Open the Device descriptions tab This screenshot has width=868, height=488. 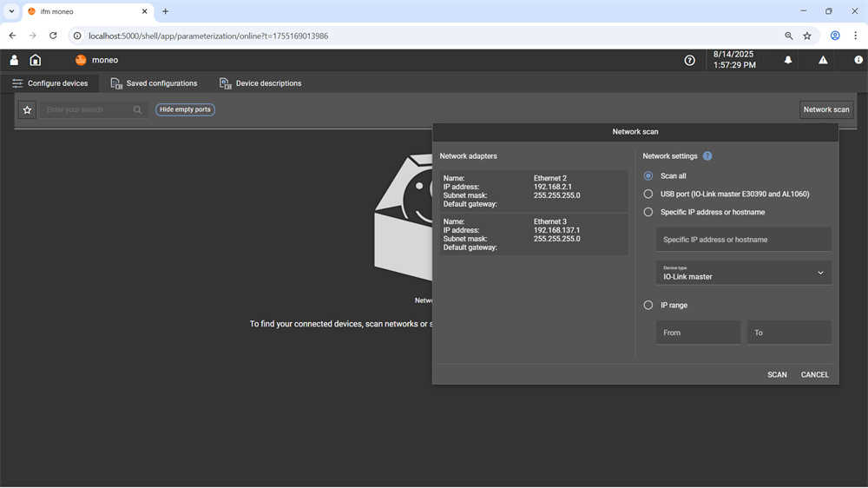pos(260,83)
